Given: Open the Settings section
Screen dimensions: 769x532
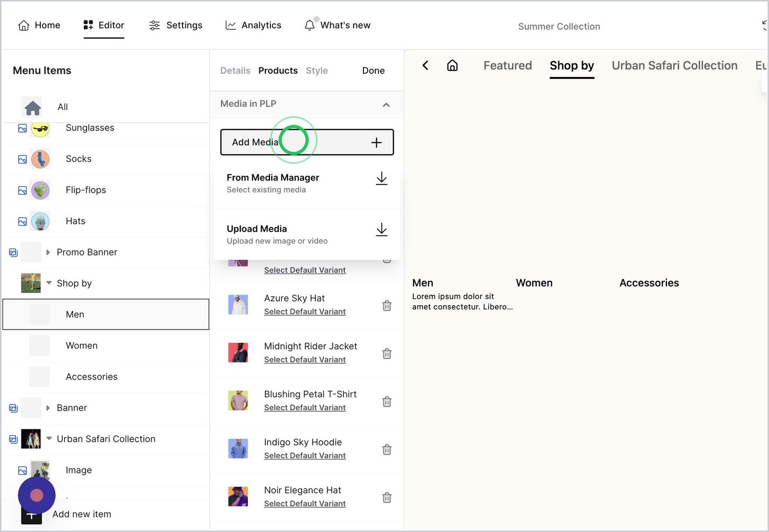Looking at the screenshot, I should 175,25.
